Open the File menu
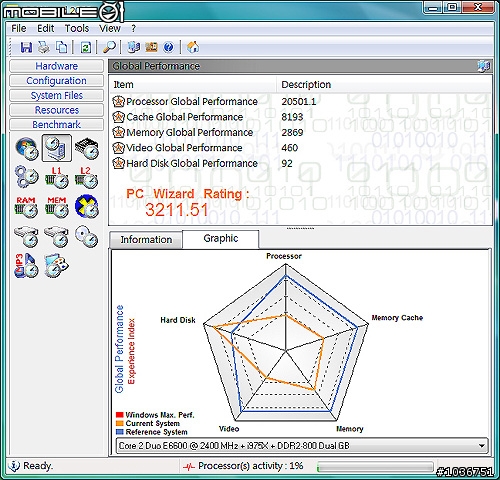Screen dimensions: 500x480 pyautogui.click(x=19, y=29)
